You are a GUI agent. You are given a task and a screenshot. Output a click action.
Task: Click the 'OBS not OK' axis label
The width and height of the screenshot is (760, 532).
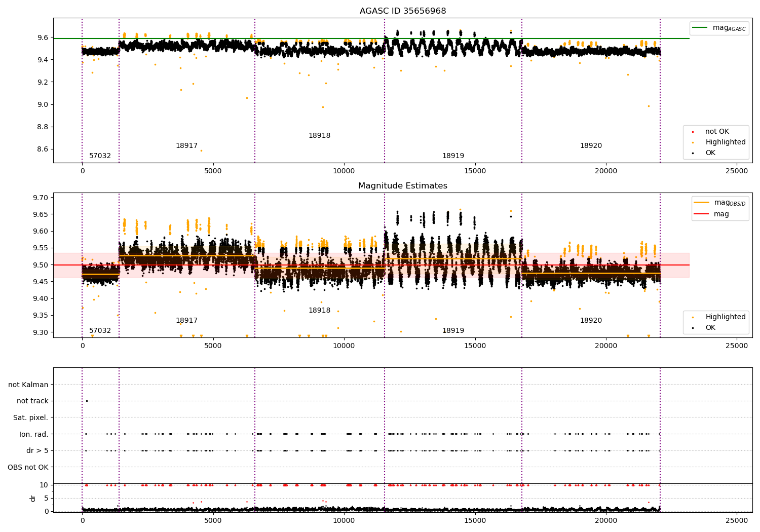point(28,468)
